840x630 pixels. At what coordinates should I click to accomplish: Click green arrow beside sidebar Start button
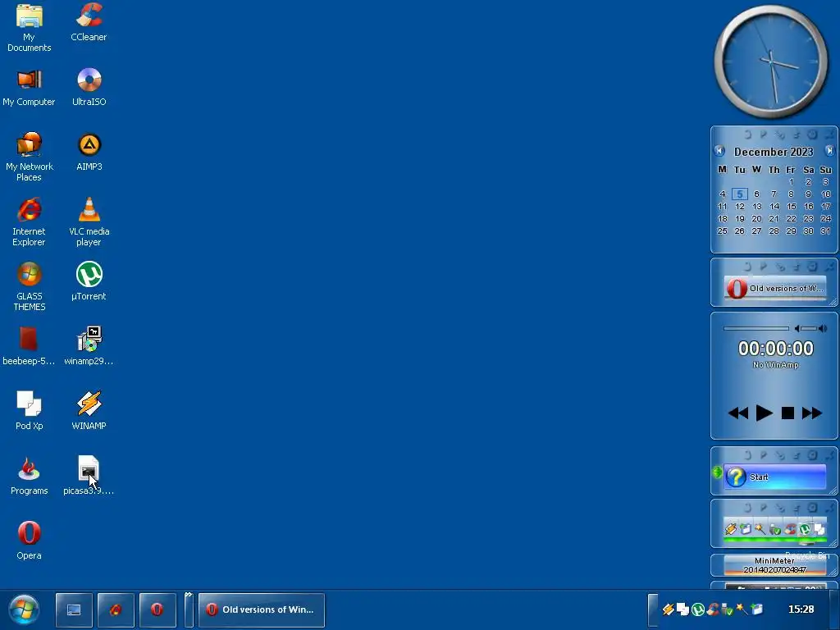pyautogui.click(x=717, y=472)
